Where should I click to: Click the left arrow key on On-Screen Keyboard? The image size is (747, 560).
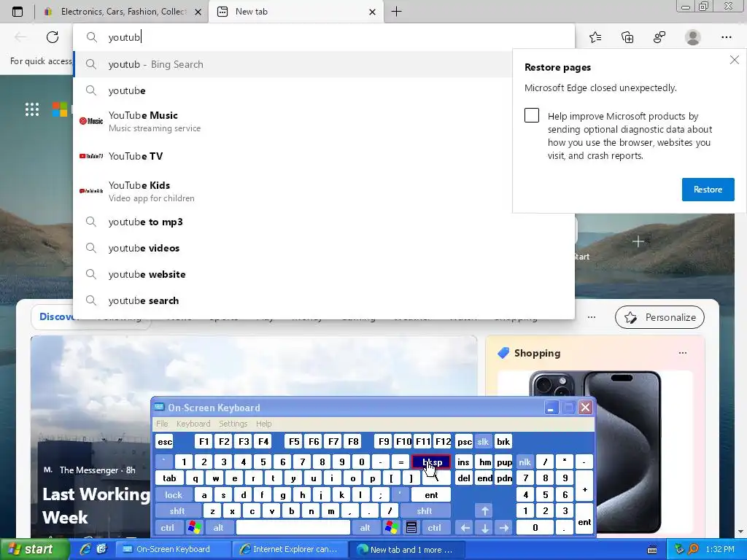click(x=465, y=528)
